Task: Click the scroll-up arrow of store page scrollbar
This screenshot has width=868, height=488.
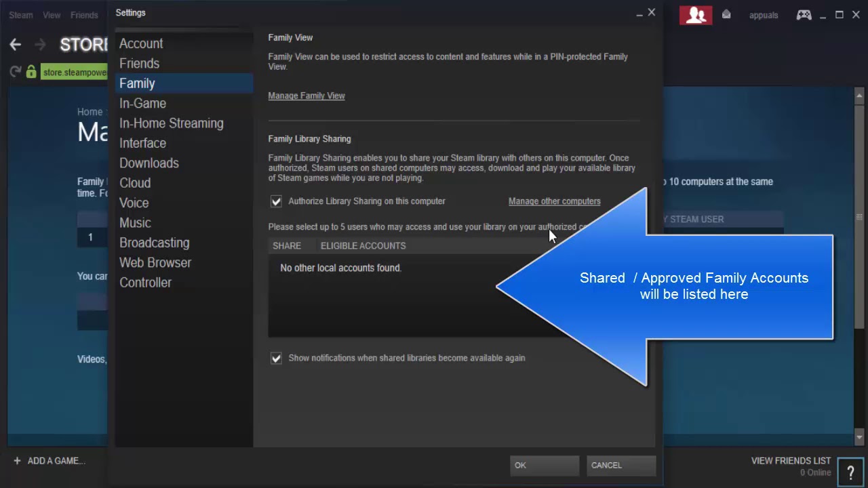Action: coord(859,96)
